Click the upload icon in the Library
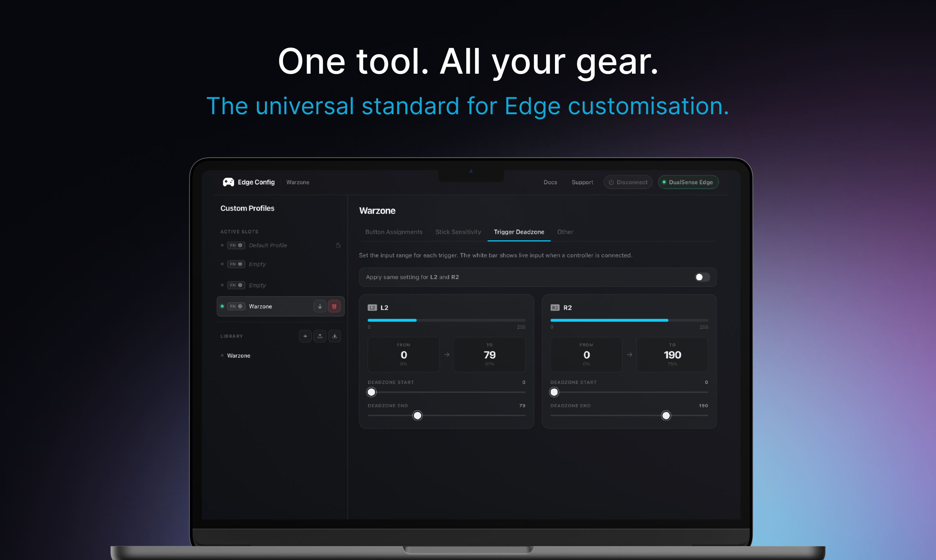 coord(319,336)
